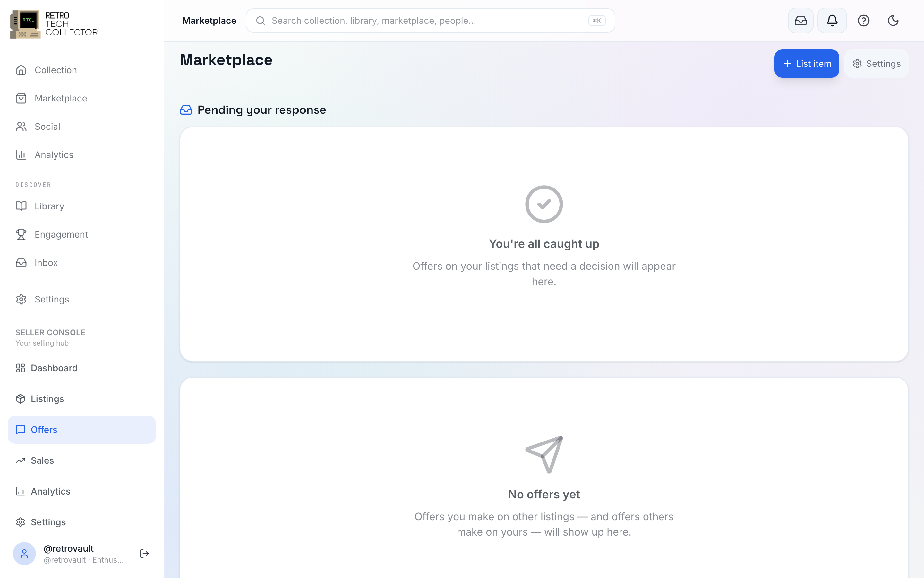
Task: Select the Library menu item
Action: click(82, 206)
